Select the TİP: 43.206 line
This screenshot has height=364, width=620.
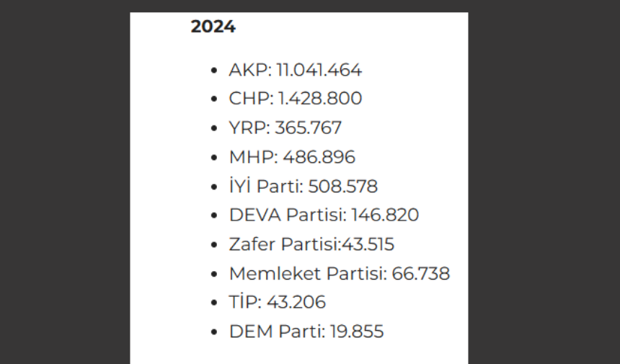point(277,302)
